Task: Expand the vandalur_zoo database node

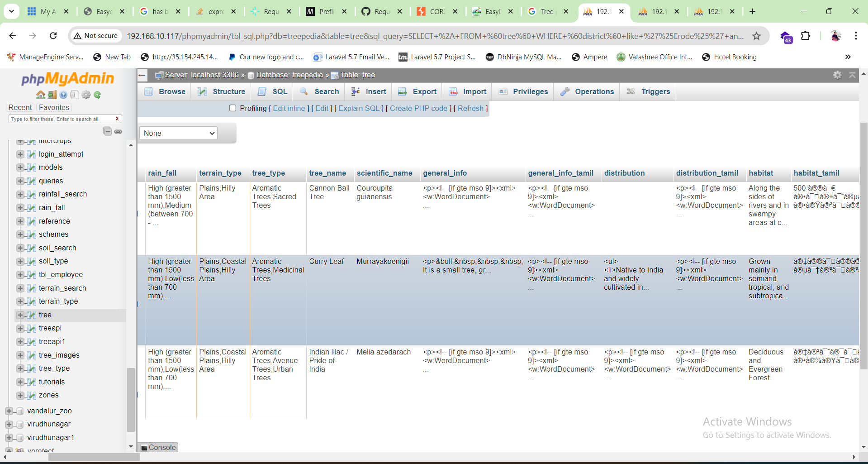Action: coord(9,411)
